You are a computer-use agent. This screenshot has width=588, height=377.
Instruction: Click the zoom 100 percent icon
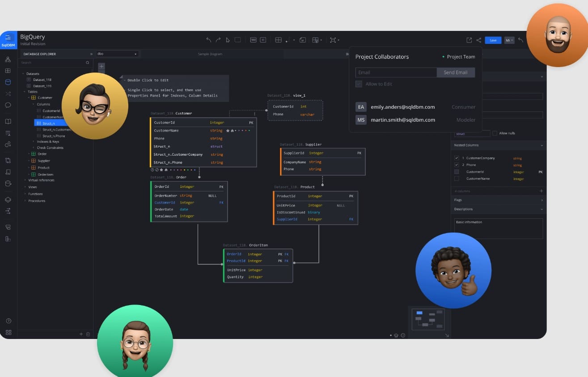click(x=253, y=40)
